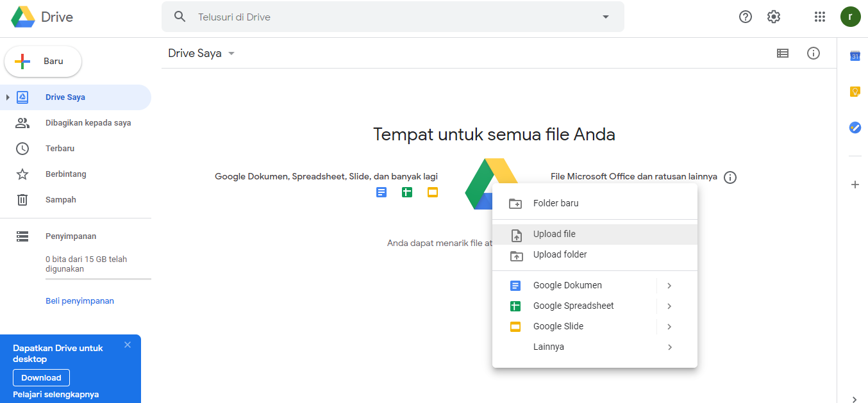Click Pelajari selengkapnya link
The height and width of the screenshot is (403, 868).
[x=56, y=395]
